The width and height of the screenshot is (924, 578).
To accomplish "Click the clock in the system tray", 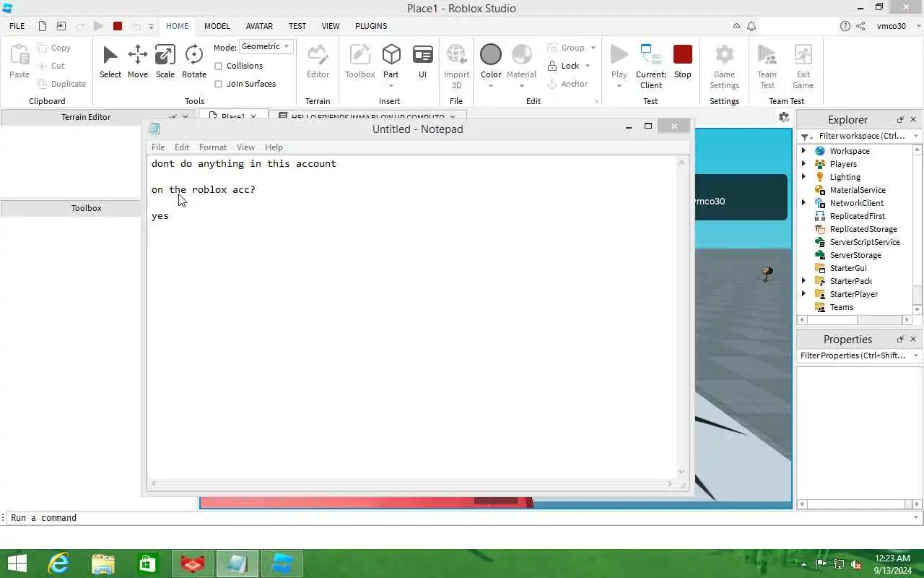I will pos(892,564).
